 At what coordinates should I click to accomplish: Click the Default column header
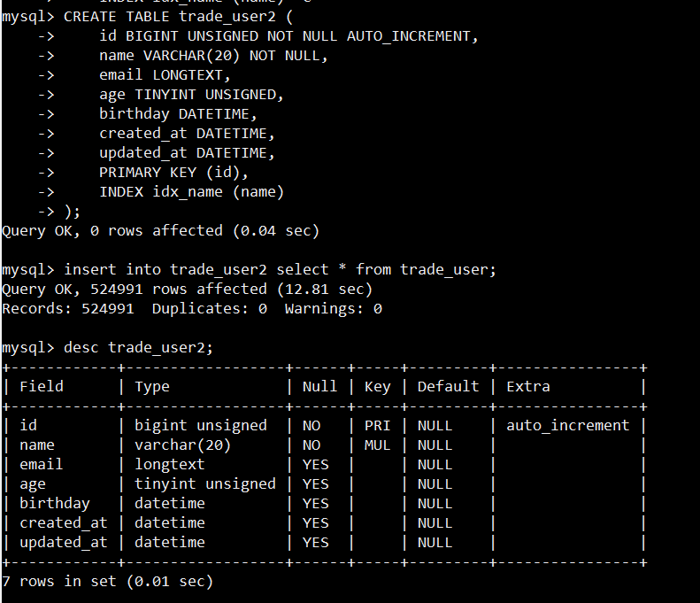coord(448,386)
